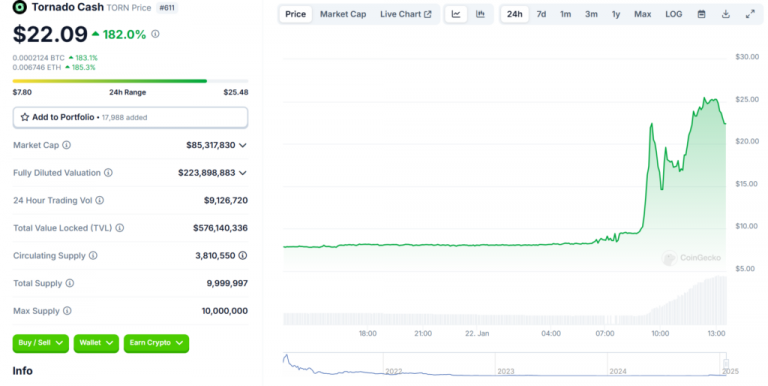Download the chart data icon
This screenshot has height=386, width=768.
click(726, 14)
